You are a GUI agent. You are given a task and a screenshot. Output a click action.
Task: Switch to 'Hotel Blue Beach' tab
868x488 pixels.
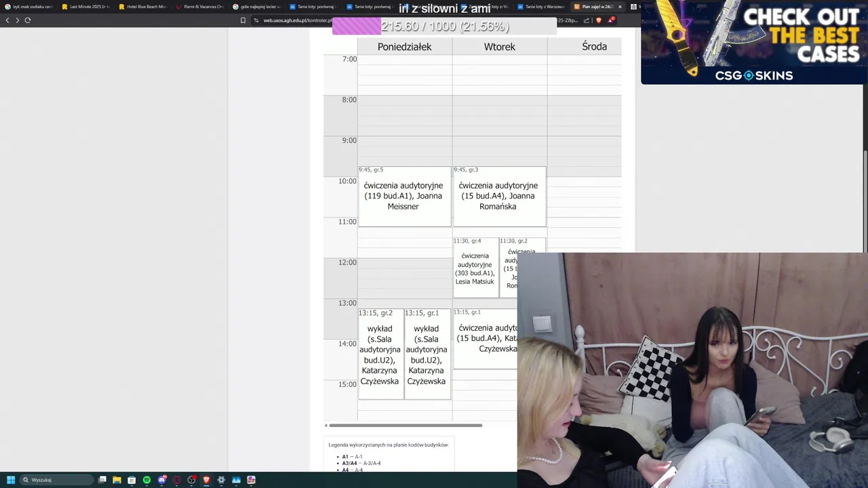coord(142,7)
